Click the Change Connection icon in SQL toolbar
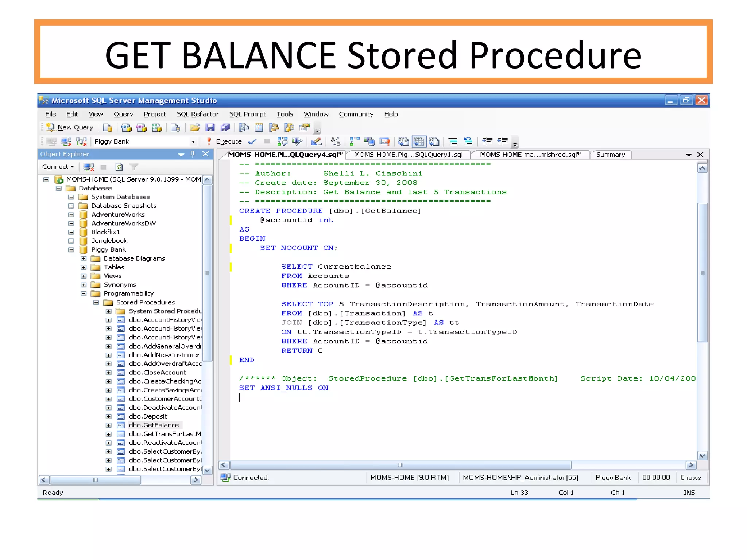This screenshot has width=747, height=560. click(x=81, y=141)
